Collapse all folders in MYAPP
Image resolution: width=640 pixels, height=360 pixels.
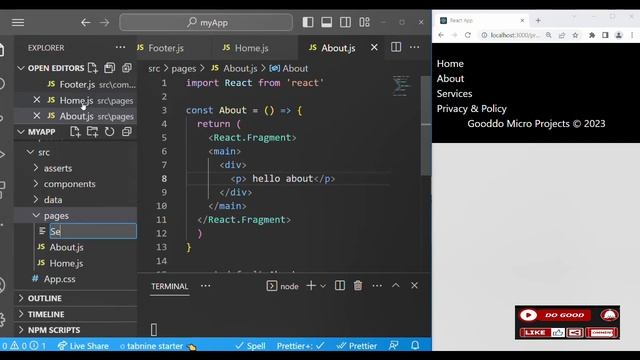point(127,131)
